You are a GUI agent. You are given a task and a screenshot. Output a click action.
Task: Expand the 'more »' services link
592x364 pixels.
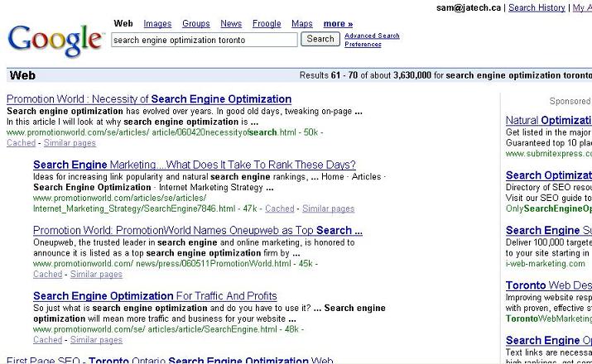pyautogui.click(x=338, y=24)
